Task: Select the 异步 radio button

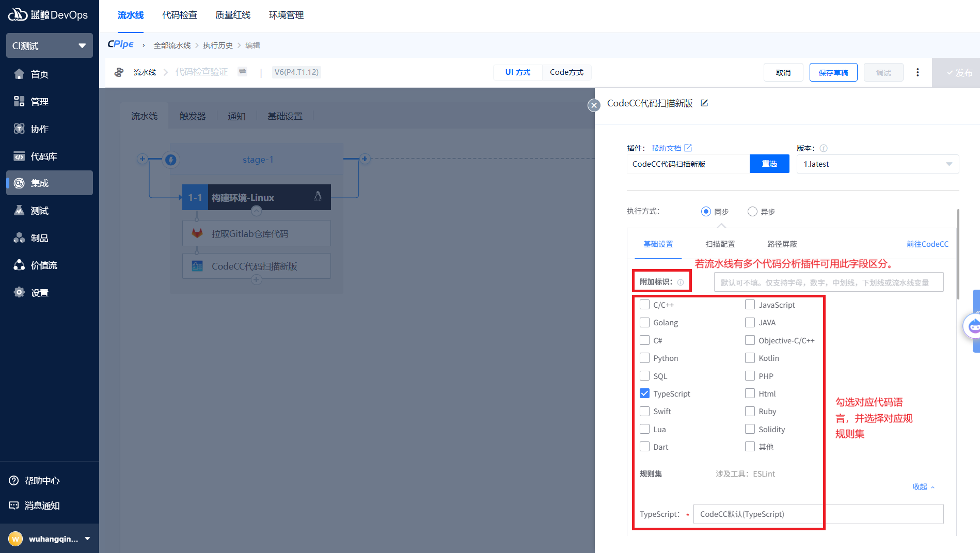Action: pos(752,212)
